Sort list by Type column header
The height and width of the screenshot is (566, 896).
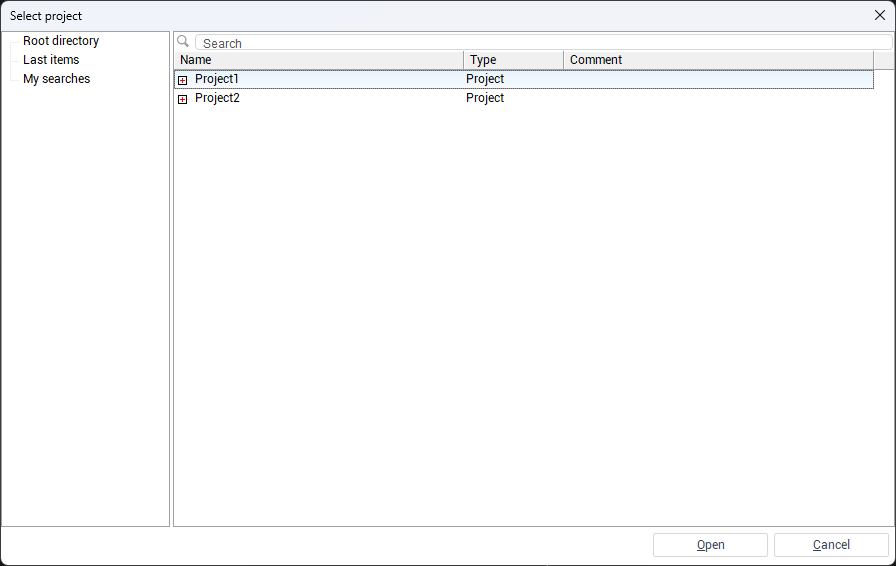point(513,60)
